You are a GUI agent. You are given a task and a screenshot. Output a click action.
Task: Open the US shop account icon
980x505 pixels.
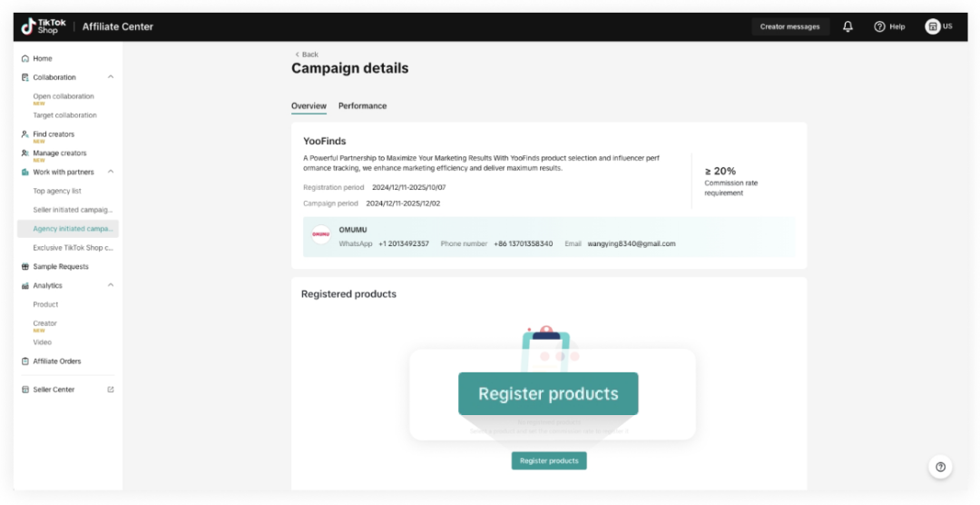pyautogui.click(x=932, y=26)
